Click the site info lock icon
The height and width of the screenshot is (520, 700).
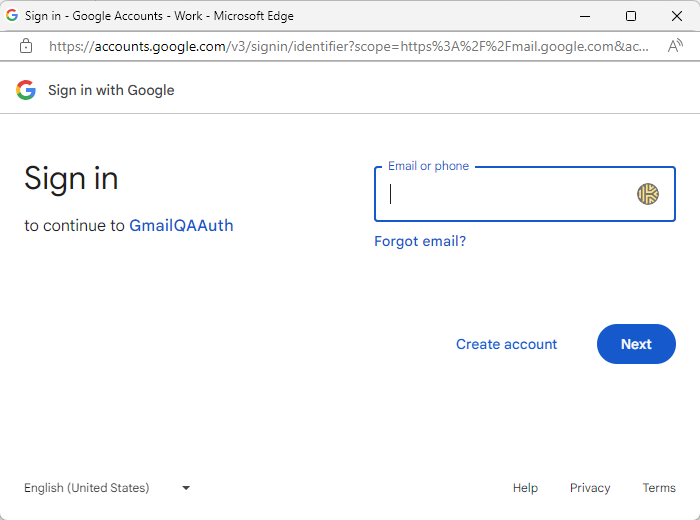(26, 46)
